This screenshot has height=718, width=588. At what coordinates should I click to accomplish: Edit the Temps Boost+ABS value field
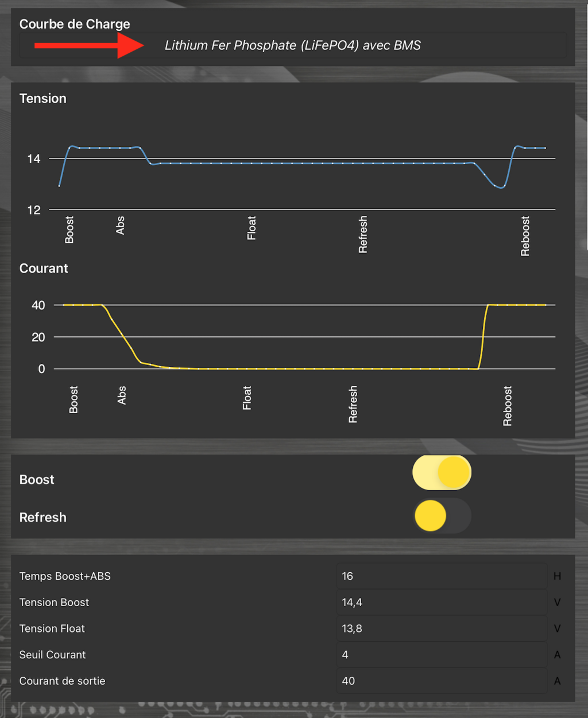441,576
